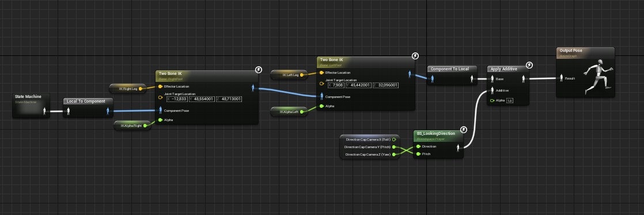Edit the Y field showing 48,554001

pos(202,99)
